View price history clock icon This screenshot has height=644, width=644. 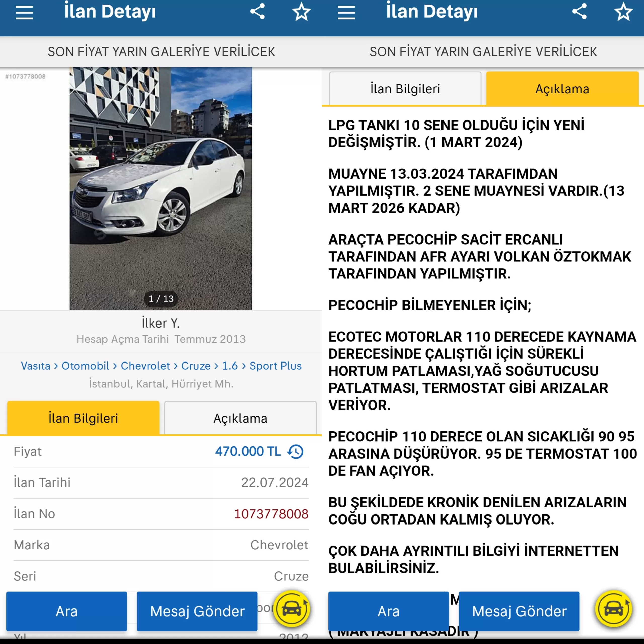tap(296, 452)
